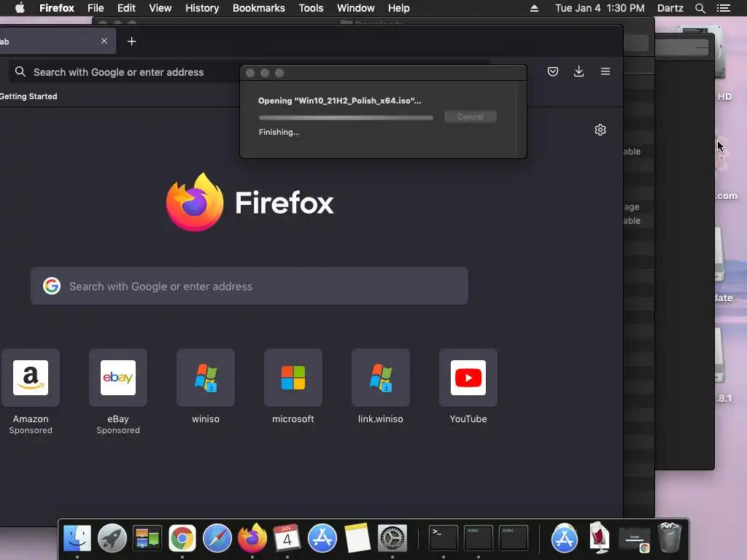
Task: Open the Firefox application menu
Action: click(x=57, y=8)
